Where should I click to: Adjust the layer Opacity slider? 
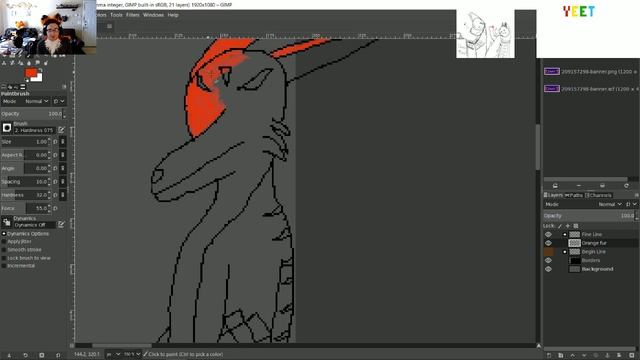point(589,216)
